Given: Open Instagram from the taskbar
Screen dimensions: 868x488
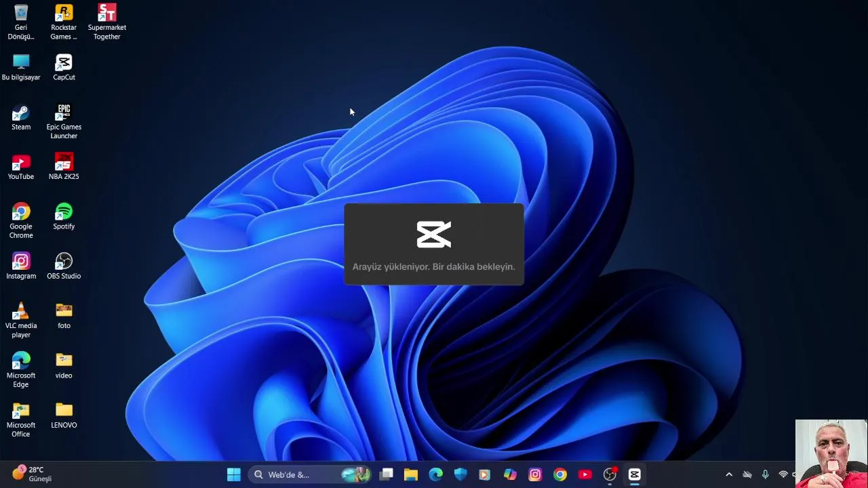Looking at the screenshot, I should pos(535,474).
